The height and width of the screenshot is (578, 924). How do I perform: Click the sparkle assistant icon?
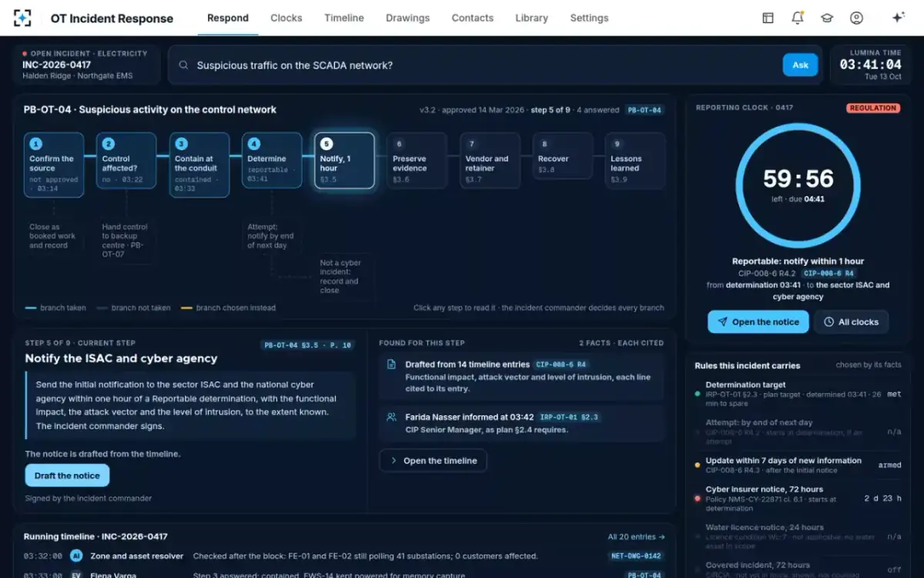pos(898,18)
